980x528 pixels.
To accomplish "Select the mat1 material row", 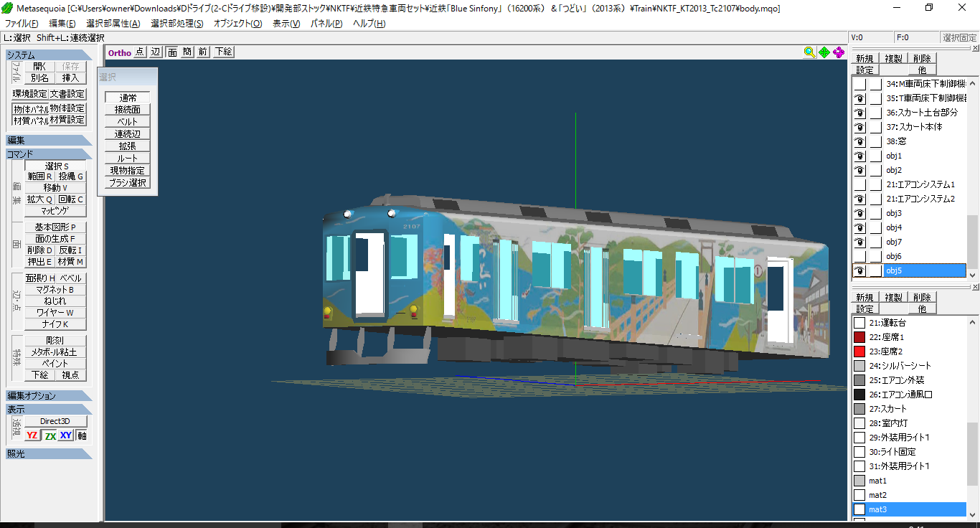I will tap(909, 481).
